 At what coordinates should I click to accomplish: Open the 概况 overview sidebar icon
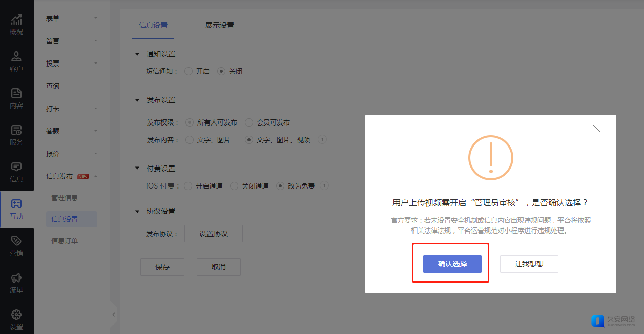pos(16,25)
